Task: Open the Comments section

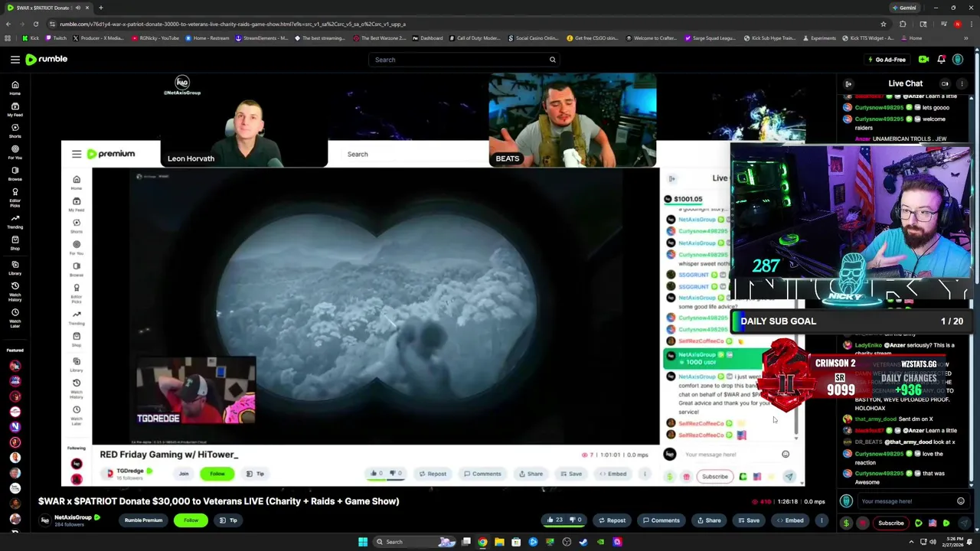Action: [x=660, y=520]
